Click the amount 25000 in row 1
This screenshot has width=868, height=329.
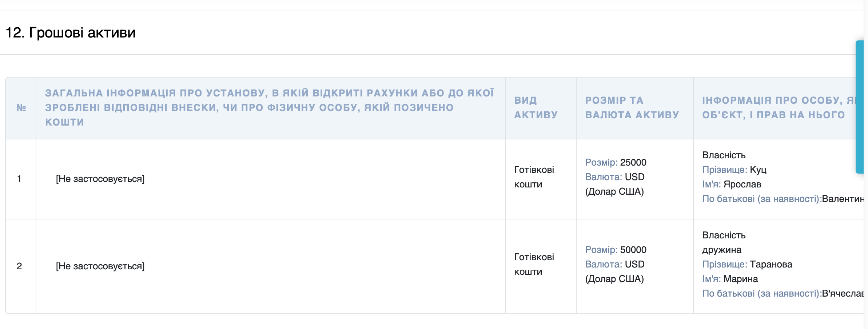point(633,162)
